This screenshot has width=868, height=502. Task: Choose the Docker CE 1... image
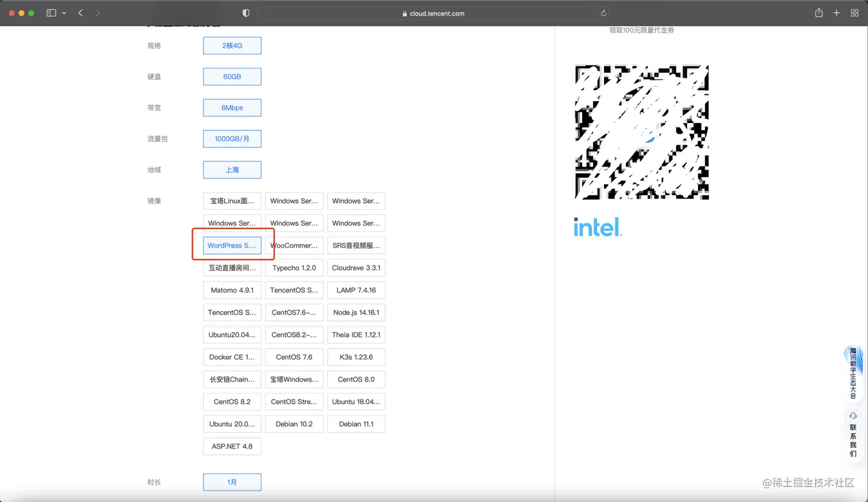pos(232,357)
